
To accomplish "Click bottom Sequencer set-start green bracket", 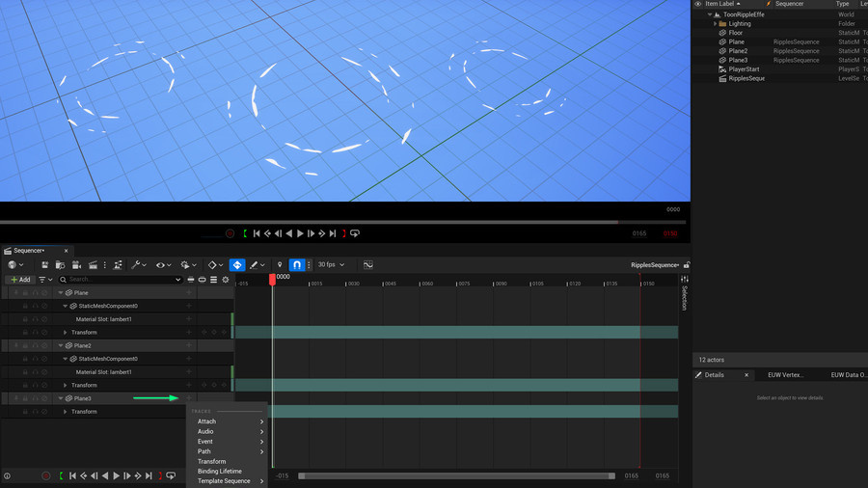I will (61, 475).
